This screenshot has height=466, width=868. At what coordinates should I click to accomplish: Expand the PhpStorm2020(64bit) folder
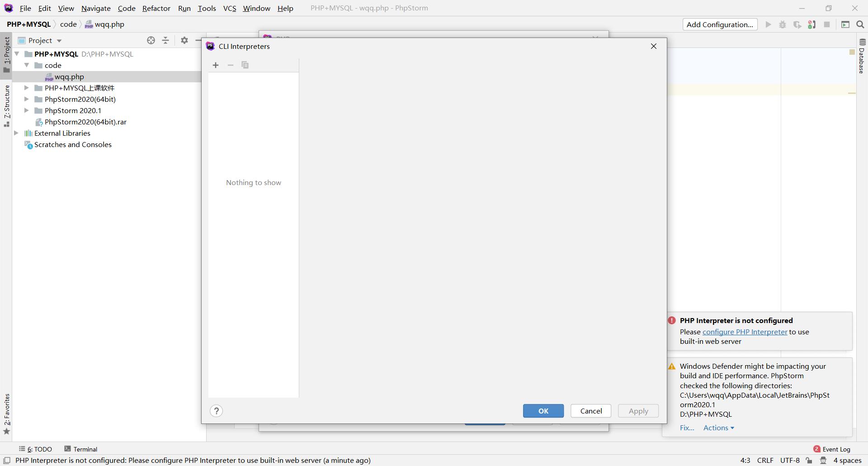tap(27, 99)
